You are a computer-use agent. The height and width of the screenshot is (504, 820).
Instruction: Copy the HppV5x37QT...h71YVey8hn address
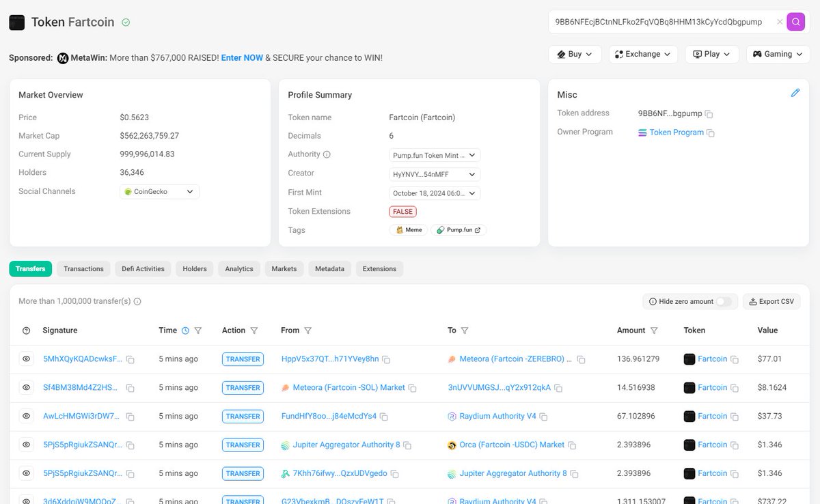[x=386, y=359]
